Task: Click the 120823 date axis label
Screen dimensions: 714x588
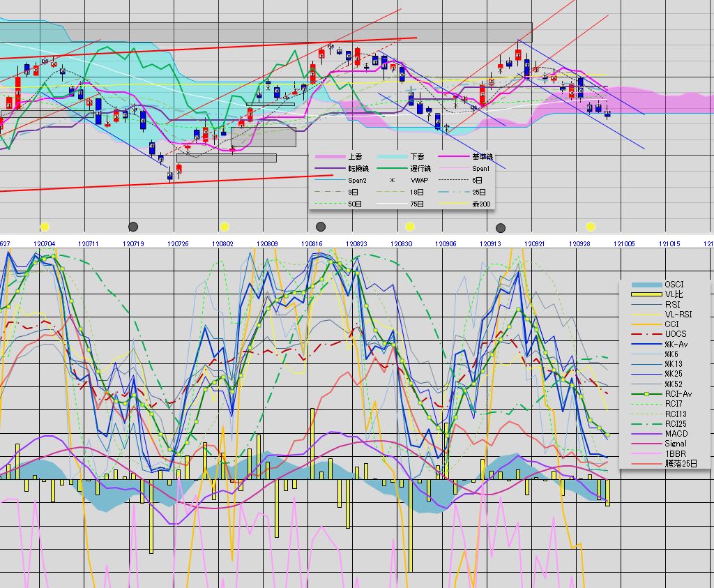Action: [x=356, y=243]
